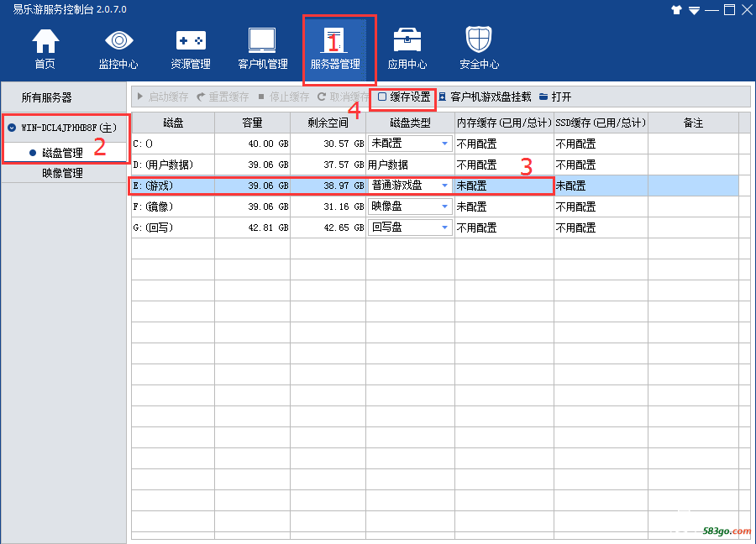
Task: Select 服务器管理 server icon
Action: 335,48
